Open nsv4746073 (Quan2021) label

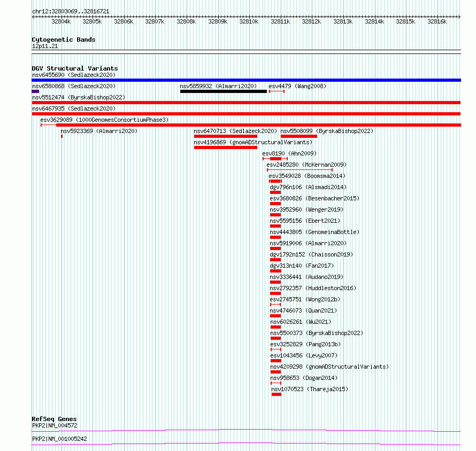tap(304, 310)
